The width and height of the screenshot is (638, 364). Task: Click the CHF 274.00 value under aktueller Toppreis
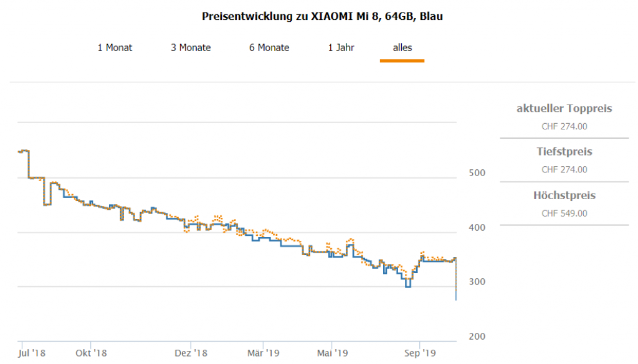(564, 126)
